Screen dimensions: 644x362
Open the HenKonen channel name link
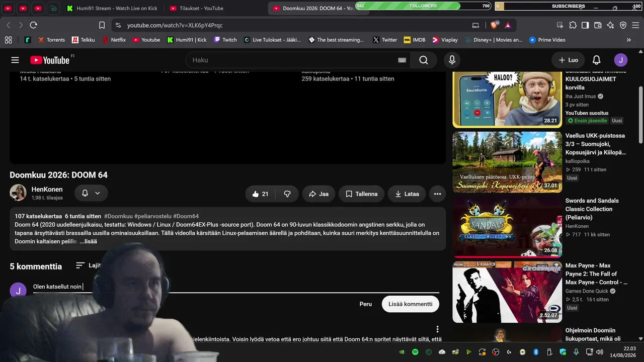click(x=47, y=190)
